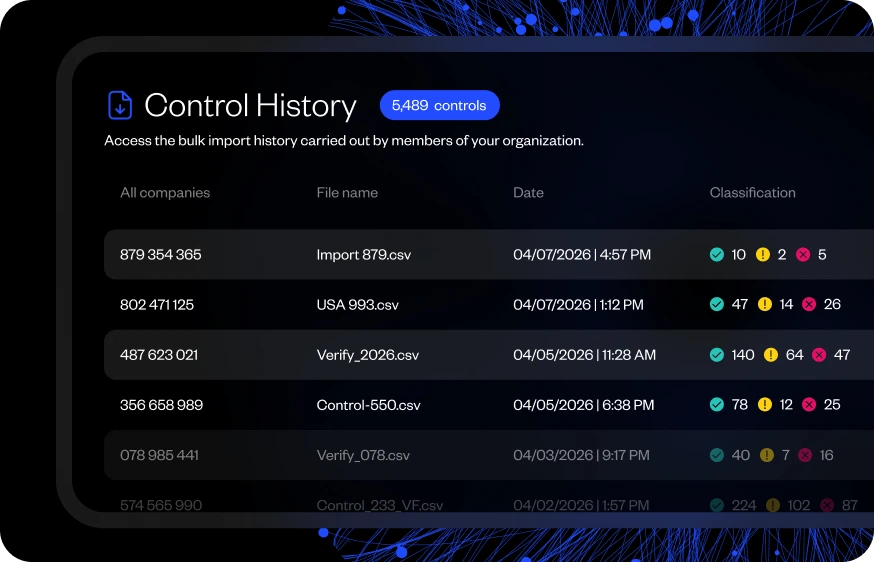Image resolution: width=874 pixels, height=562 pixels.
Task: Click the green check icon in USA 993.csv row
Action: (x=717, y=304)
